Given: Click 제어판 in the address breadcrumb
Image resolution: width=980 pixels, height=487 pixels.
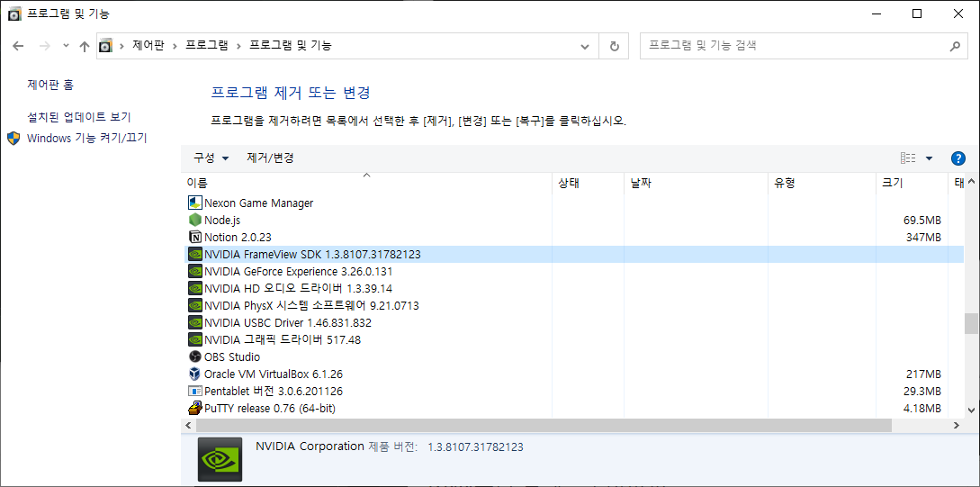Looking at the screenshot, I should pos(148,46).
